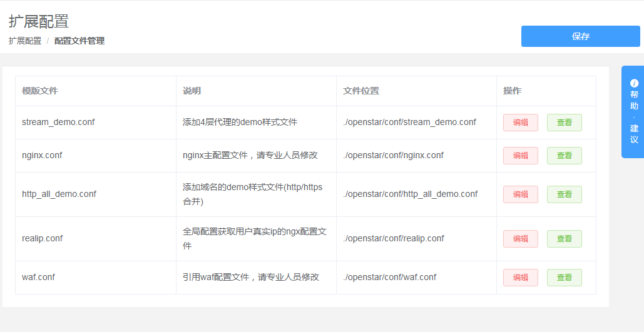The width and height of the screenshot is (644, 332).
Task: Click 编辑 in the waf.conf row
Action: tap(520, 278)
